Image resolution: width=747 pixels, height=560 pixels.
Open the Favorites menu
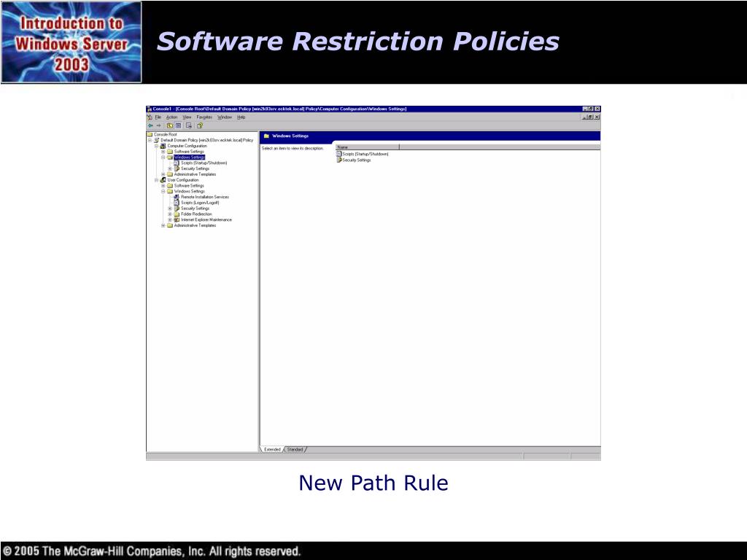tap(204, 117)
